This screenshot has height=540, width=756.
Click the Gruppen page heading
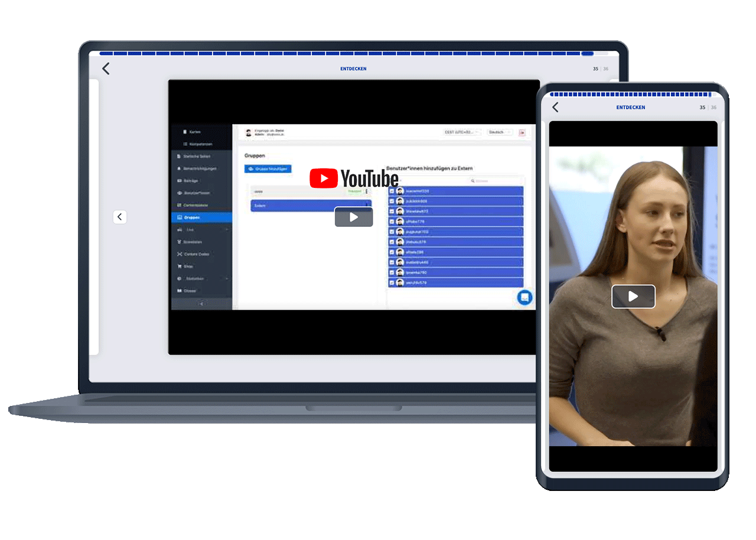[x=255, y=156]
